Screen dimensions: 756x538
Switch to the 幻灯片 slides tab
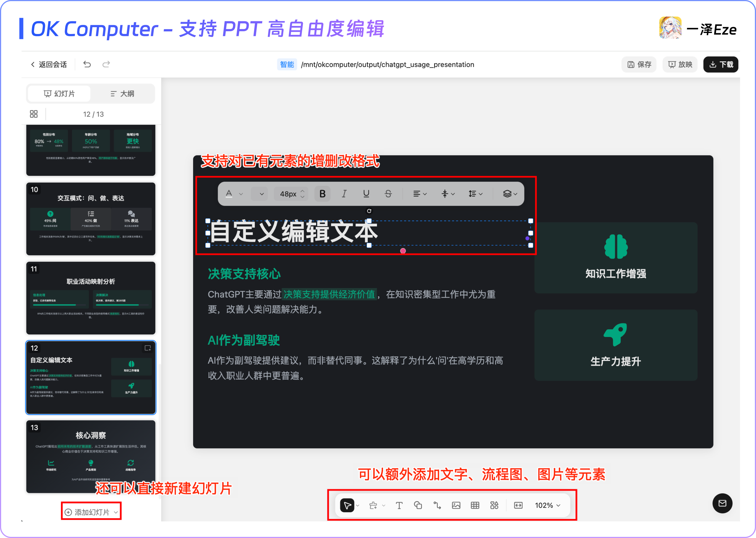point(59,94)
